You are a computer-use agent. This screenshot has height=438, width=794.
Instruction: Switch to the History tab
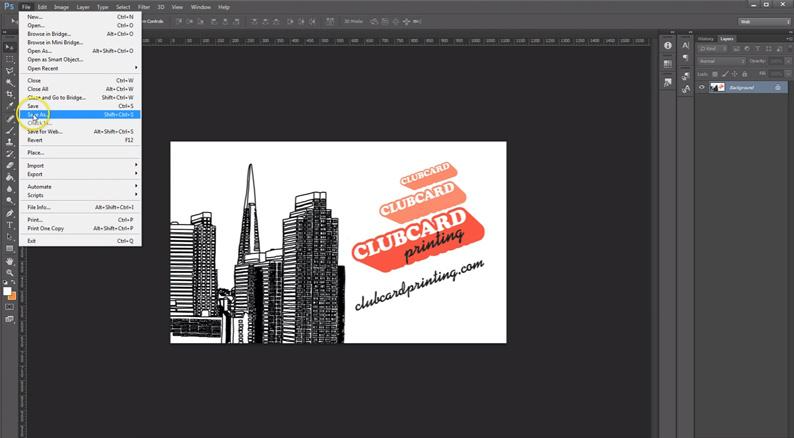tap(705, 39)
